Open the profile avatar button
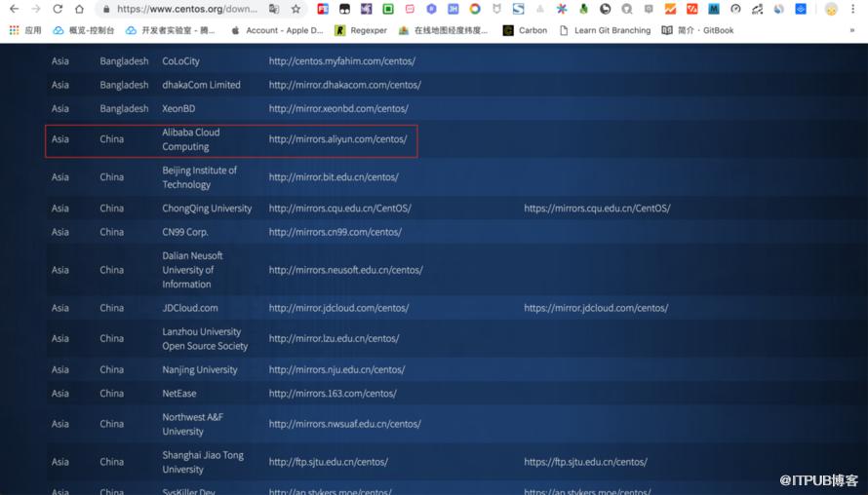Viewport: 868px width, 495px height. click(x=831, y=9)
